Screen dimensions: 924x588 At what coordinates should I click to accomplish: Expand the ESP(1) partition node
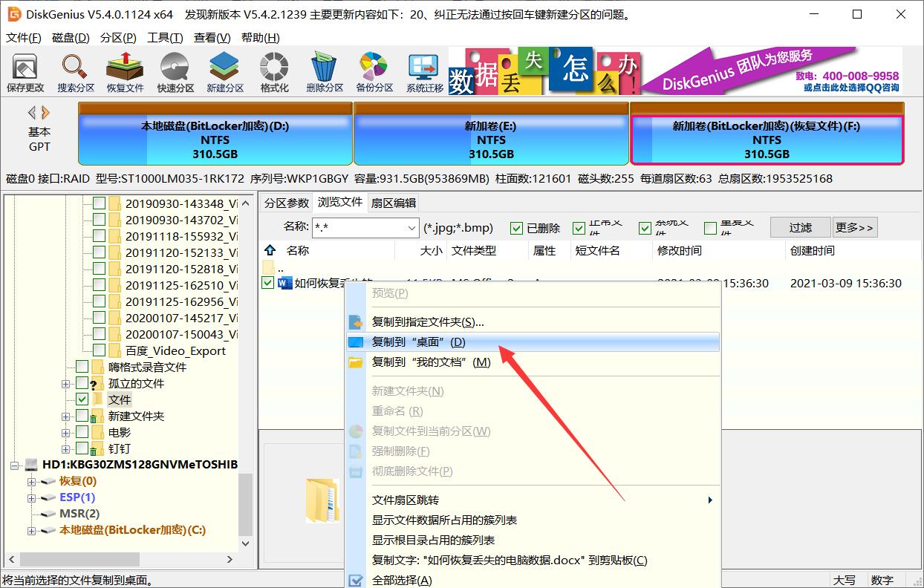click(x=31, y=498)
